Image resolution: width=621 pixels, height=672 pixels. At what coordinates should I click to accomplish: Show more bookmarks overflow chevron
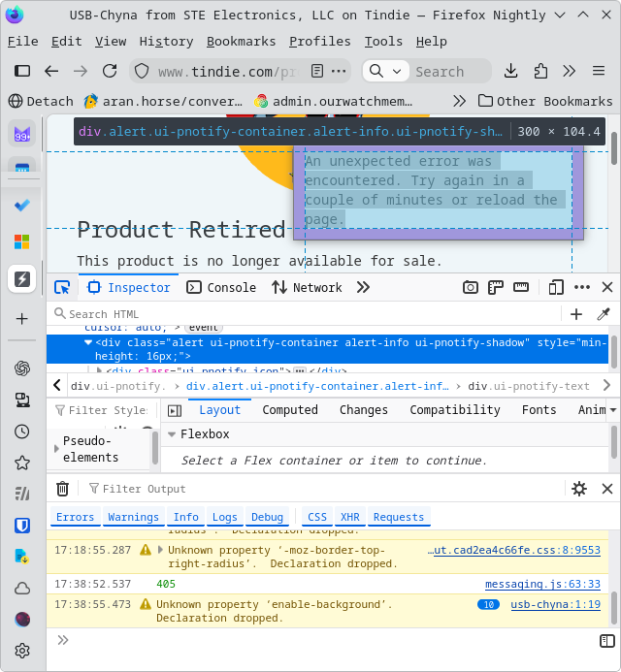(459, 102)
